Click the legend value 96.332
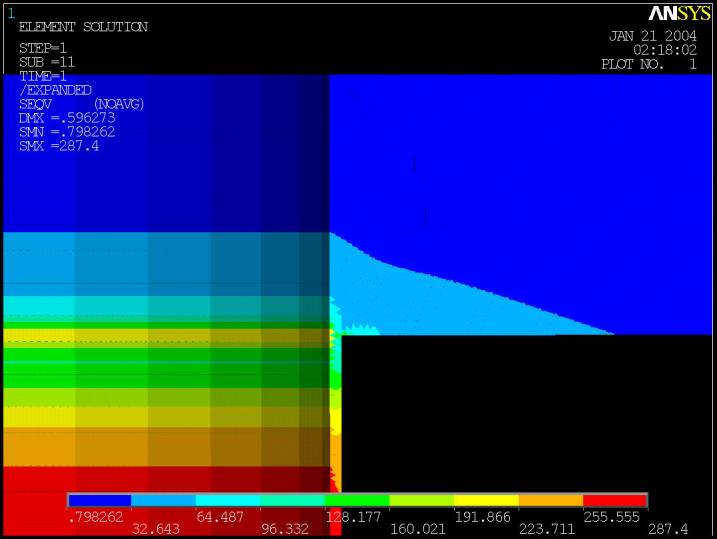The height and width of the screenshot is (539, 717). [x=284, y=529]
